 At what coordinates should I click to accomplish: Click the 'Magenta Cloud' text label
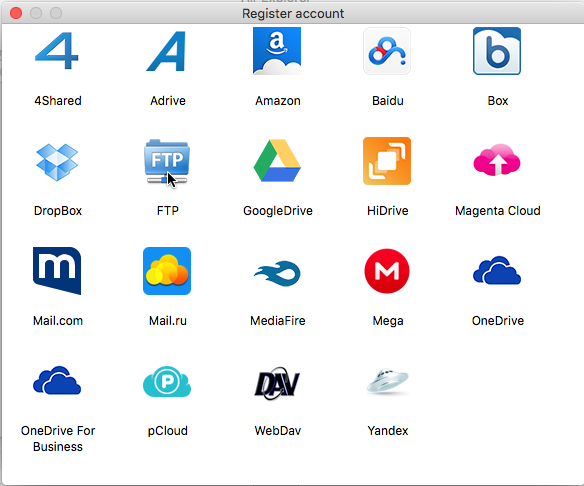[x=498, y=211]
